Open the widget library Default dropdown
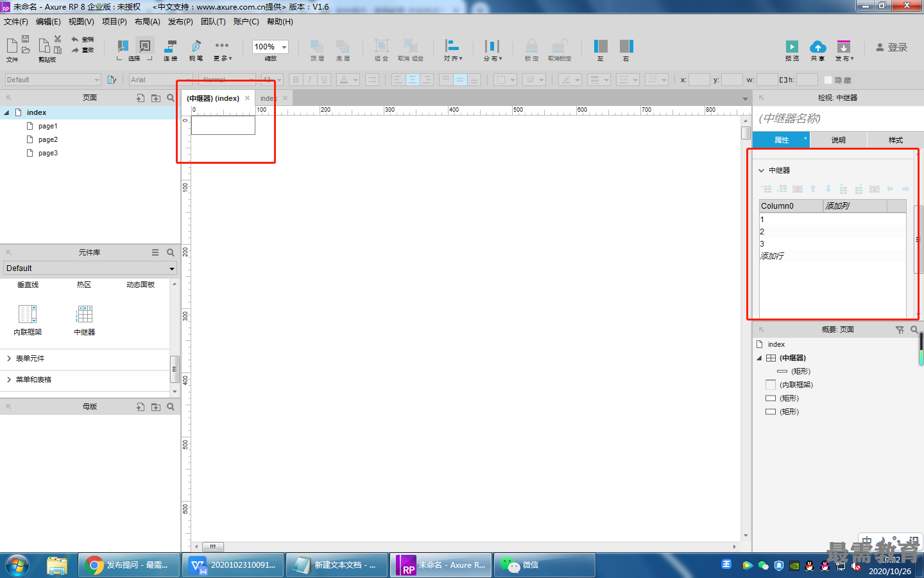 [x=90, y=268]
